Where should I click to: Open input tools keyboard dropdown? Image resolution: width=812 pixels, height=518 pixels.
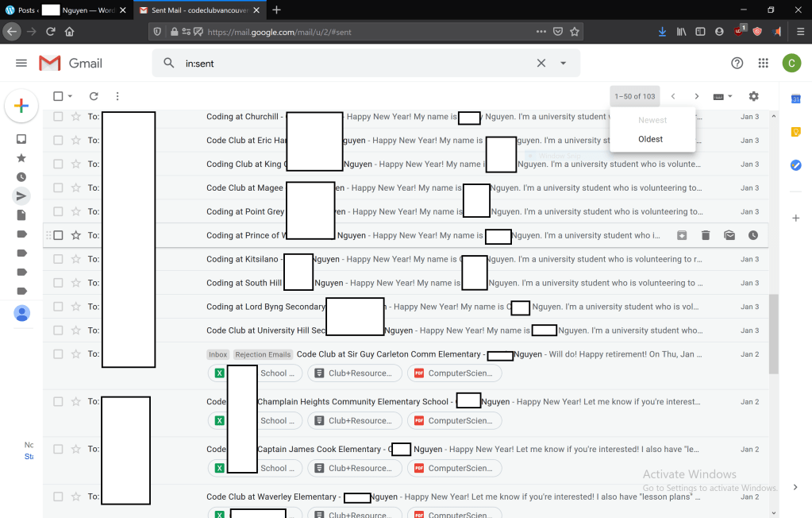722,96
